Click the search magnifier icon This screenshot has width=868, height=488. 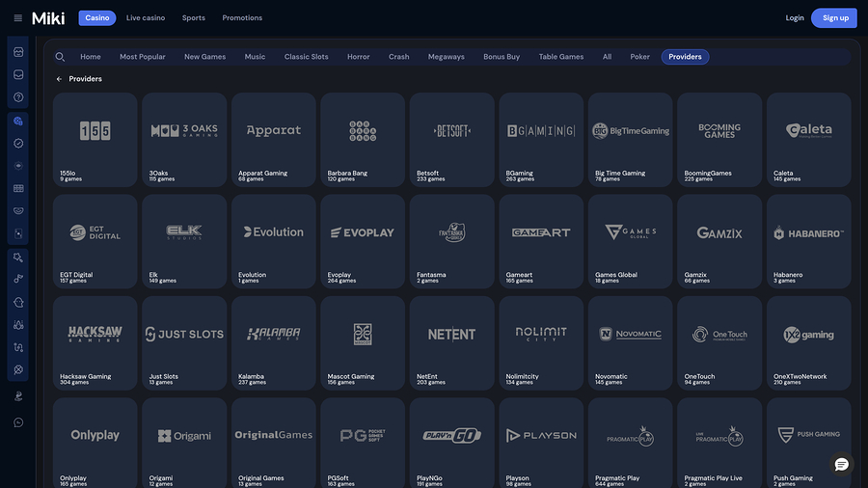click(x=60, y=57)
